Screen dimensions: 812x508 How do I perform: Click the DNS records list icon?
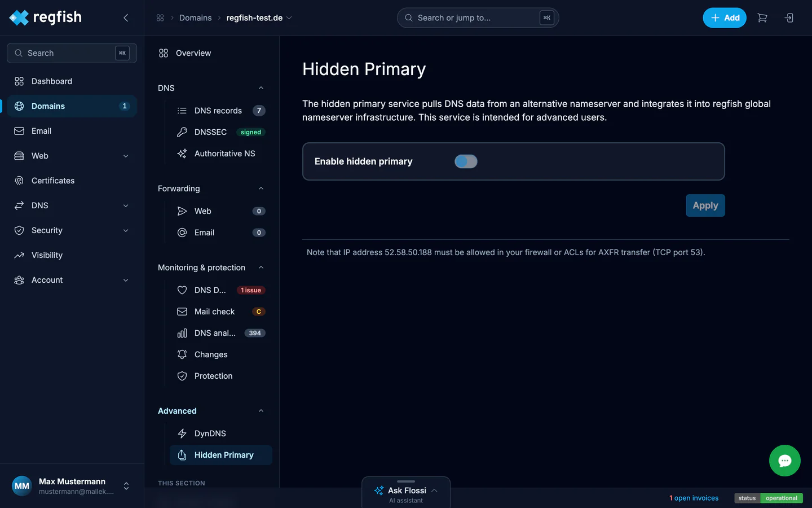click(182, 111)
